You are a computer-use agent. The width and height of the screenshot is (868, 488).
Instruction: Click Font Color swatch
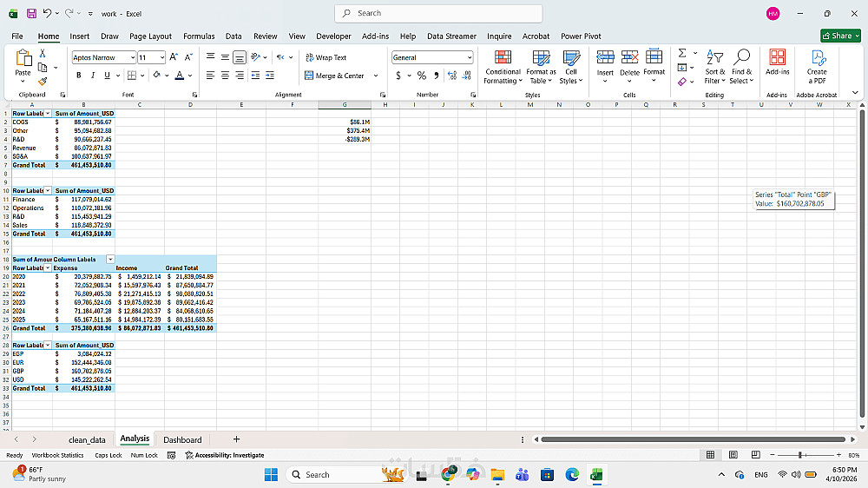[x=180, y=76]
